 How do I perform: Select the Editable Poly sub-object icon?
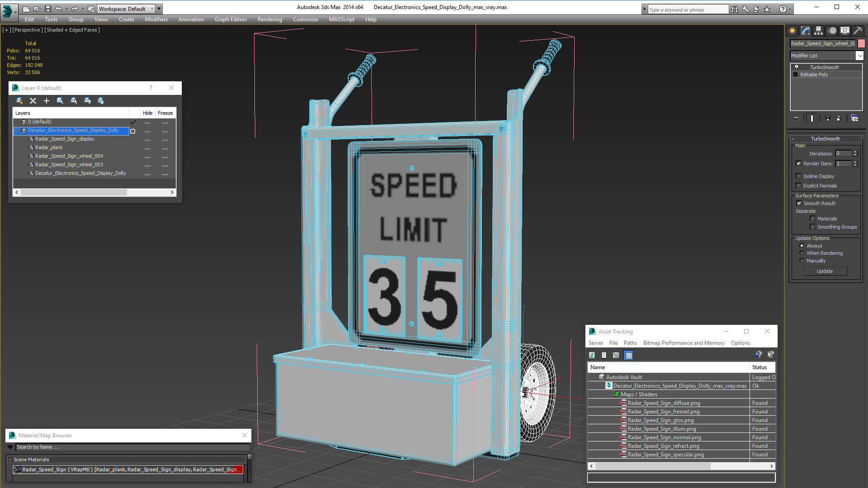796,75
